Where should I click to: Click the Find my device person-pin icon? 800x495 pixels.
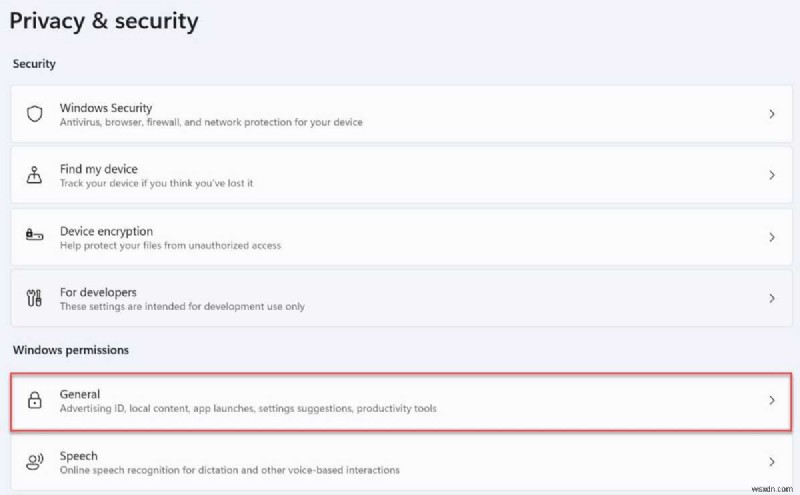point(35,175)
